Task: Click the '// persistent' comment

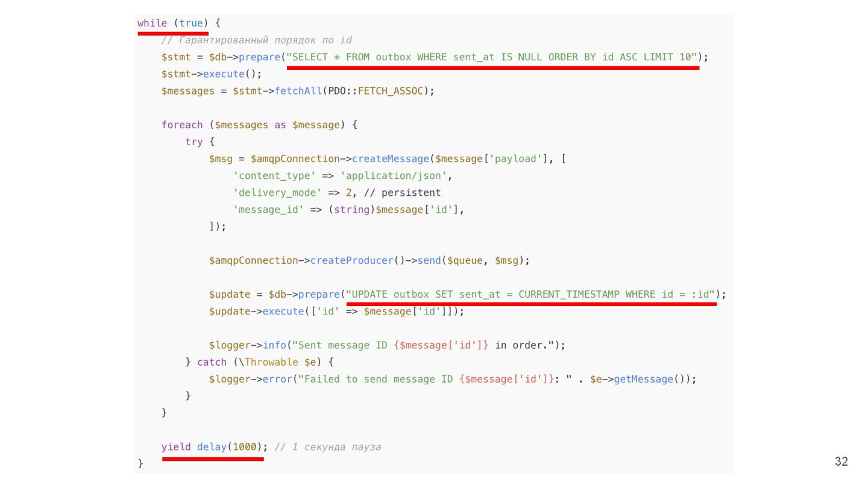Action: pyautogui.click(x=403, y=193)
